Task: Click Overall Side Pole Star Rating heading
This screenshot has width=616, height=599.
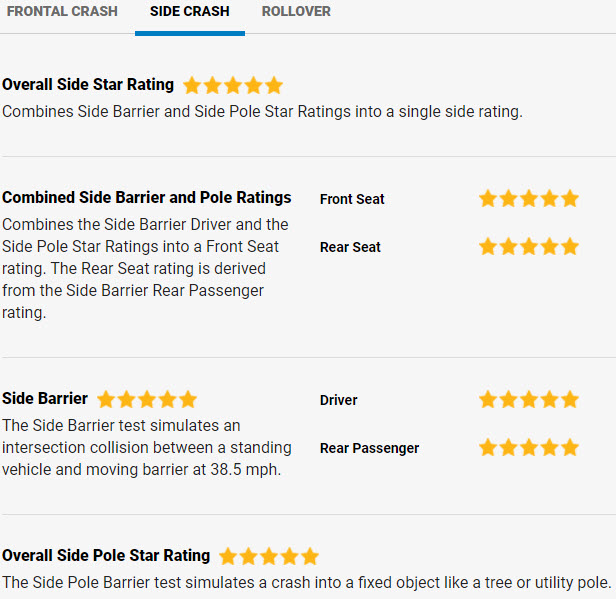Action: 106,556
